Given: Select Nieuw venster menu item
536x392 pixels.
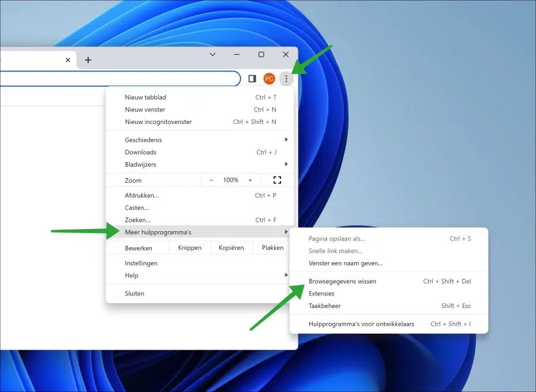Looking at the screenshot, I should coord(200,110).
